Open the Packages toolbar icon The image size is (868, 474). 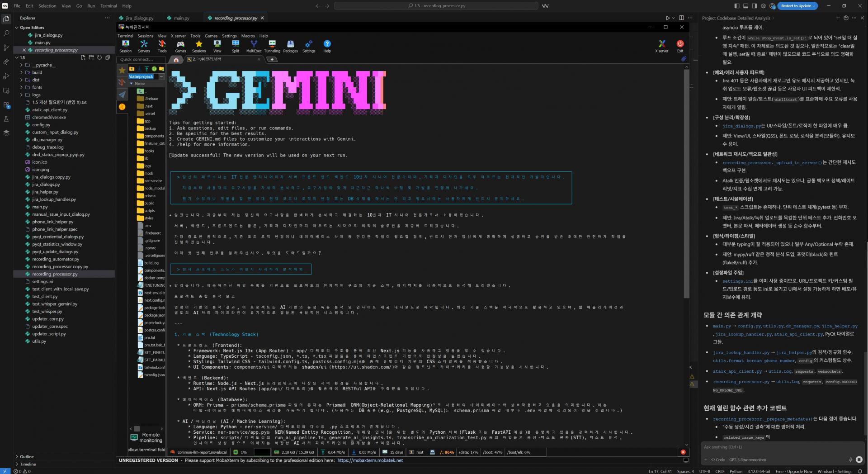click(290, 46)
